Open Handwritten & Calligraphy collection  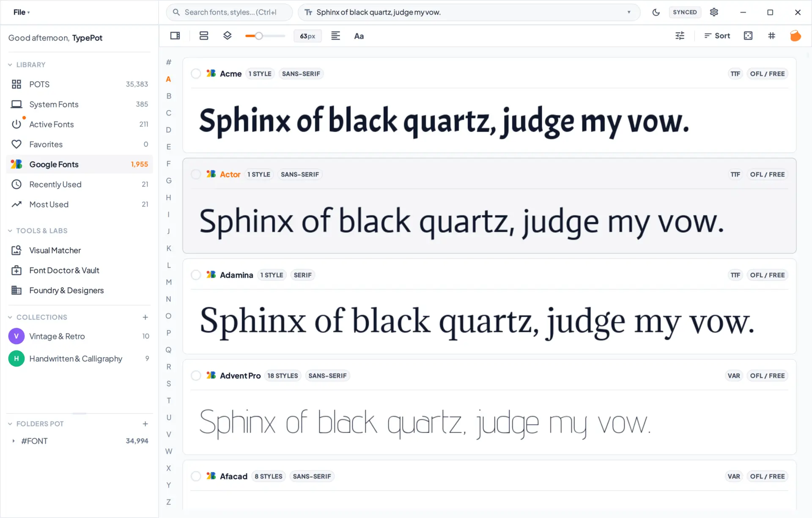click(x=80, y=359)
